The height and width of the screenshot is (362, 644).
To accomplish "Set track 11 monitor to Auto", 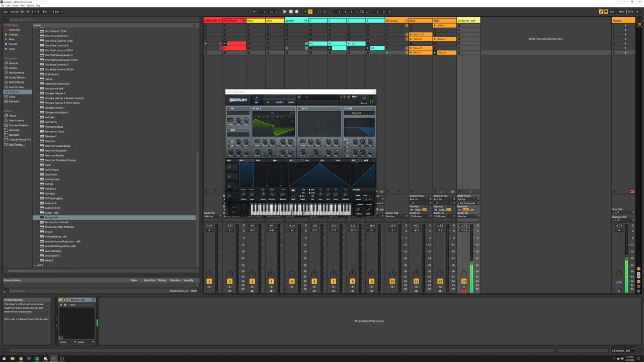I will pos(418,210).
